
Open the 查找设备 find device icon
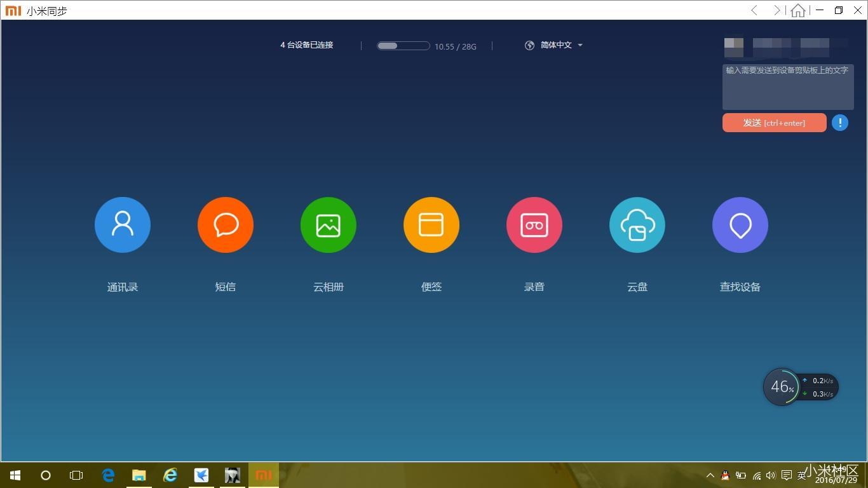[740, 224]
